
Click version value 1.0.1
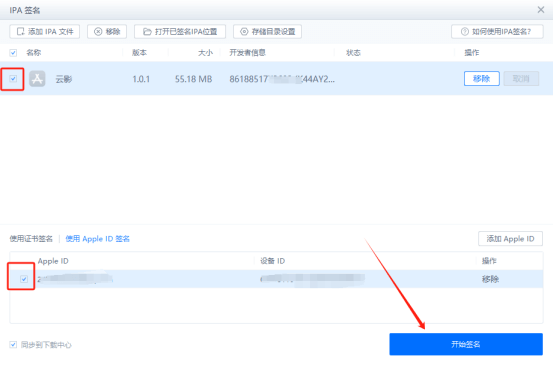coord(141,79)
